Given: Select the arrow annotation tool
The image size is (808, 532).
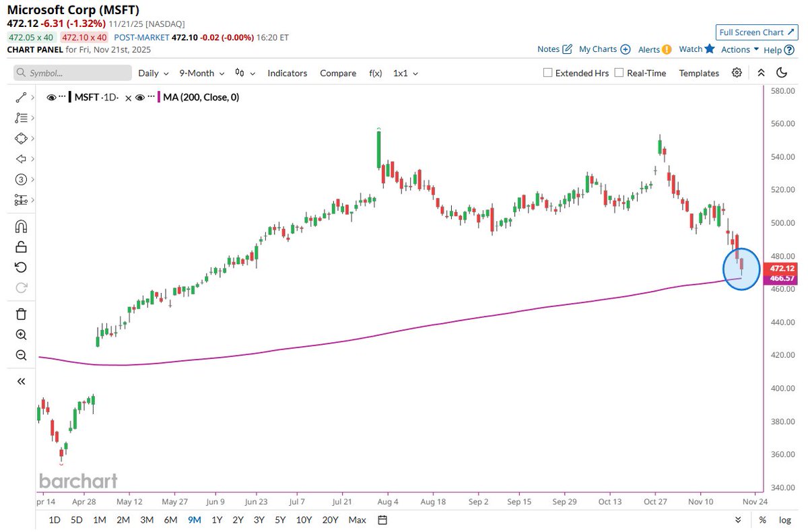Looking at the screenshot, I should pos(20,159).
